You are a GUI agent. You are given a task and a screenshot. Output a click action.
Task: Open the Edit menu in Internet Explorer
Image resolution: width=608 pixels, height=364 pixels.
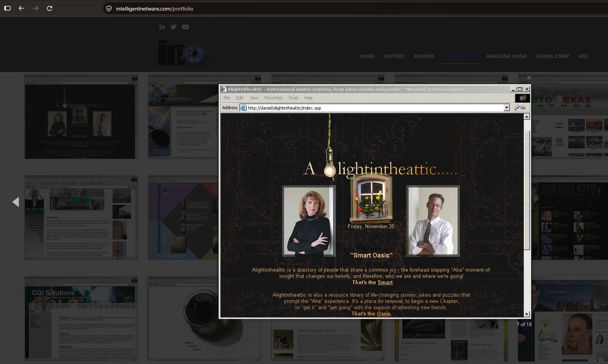pos(240,98)
